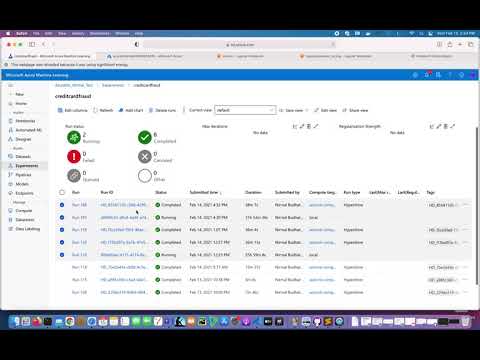Uncheck the run row submitted 12:37 PM
Viewport: 480px width, 360px height.
pyautogui.click(x=62, y=242)
